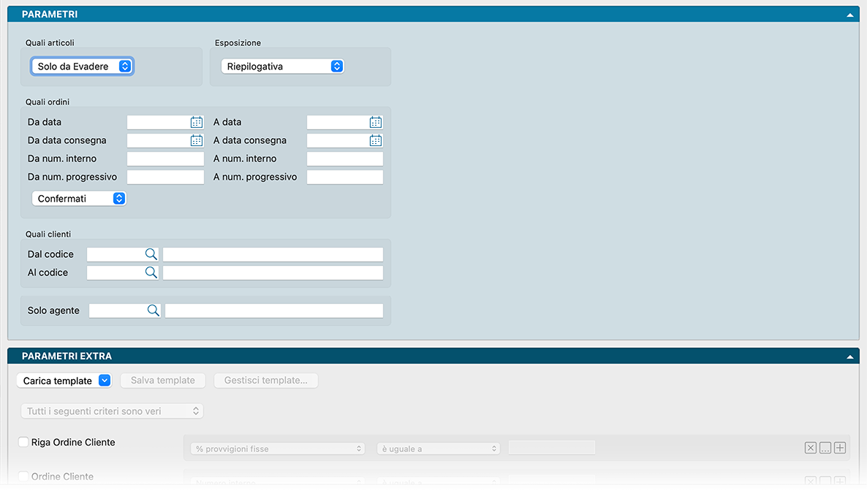Collapse the PARAMETRI EXTRA panel
This screenshot has height=504, width=867.
(x=850, y=357)
